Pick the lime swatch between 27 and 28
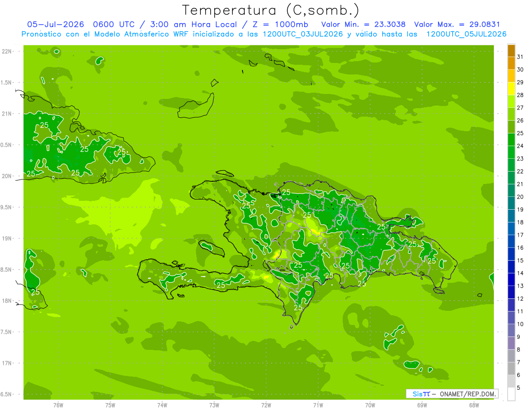 click(511, 102)
